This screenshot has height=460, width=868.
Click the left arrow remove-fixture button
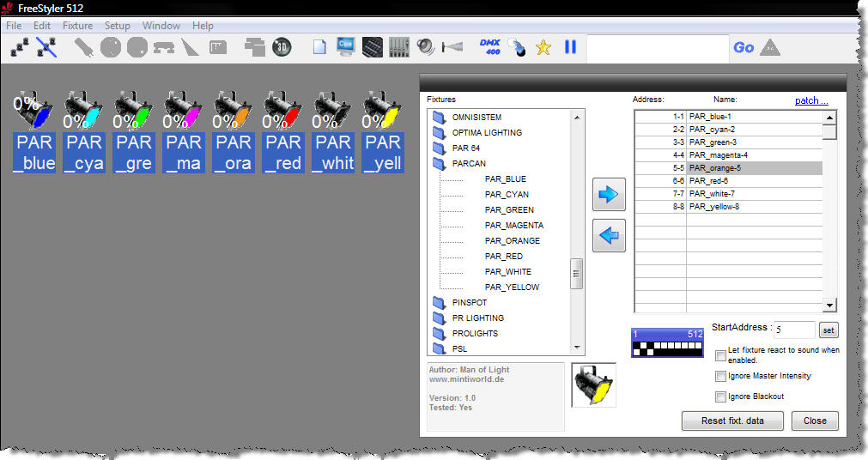coord(609,235)
